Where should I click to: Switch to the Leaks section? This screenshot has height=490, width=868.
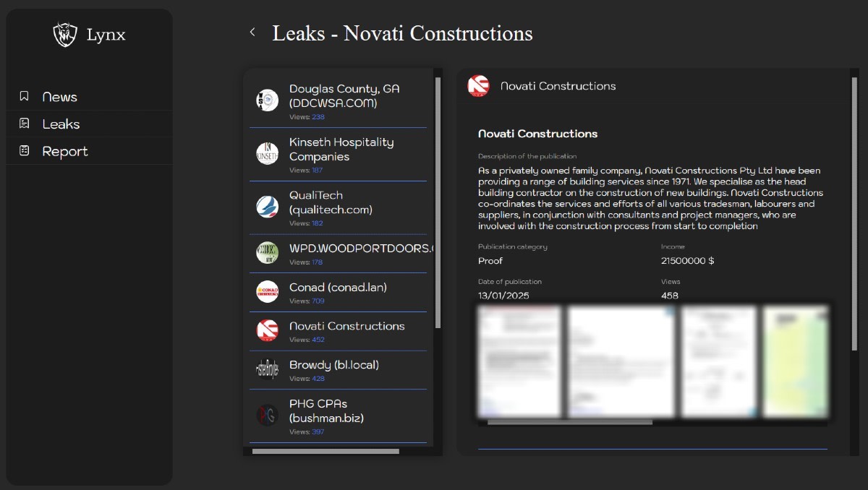(61, 124)
